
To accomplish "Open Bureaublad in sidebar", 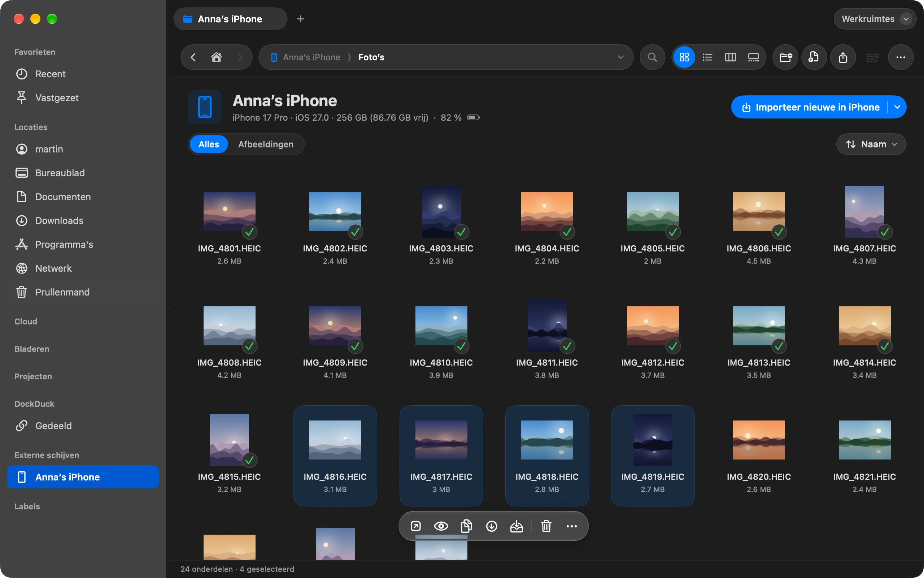I will coord(83,173).
